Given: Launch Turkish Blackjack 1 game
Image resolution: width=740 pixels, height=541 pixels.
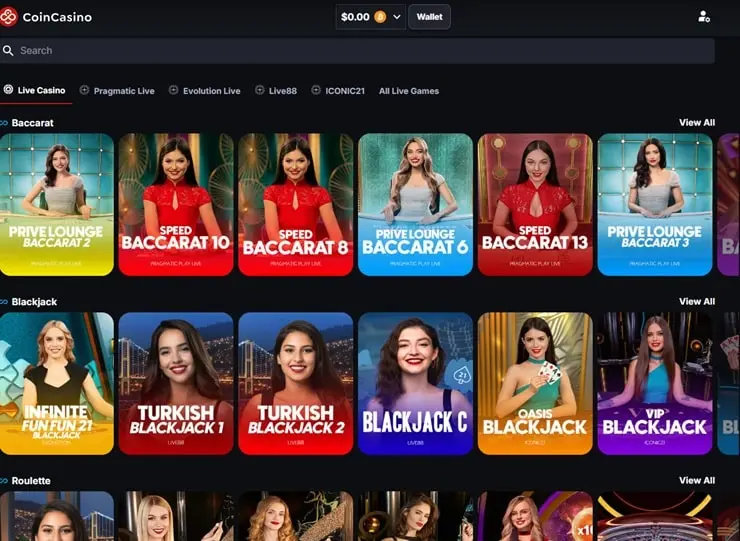Looking at the screenshot, I should (176, 383).
